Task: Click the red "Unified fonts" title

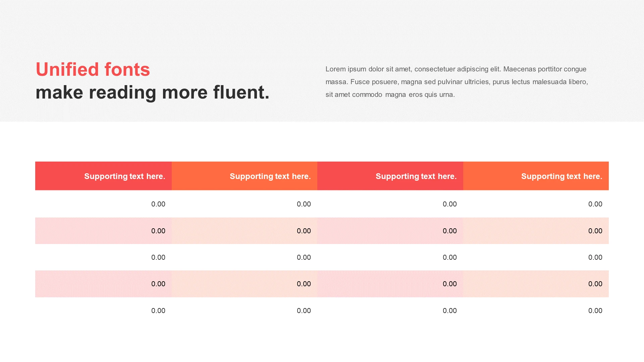Action: click(93, 69)
